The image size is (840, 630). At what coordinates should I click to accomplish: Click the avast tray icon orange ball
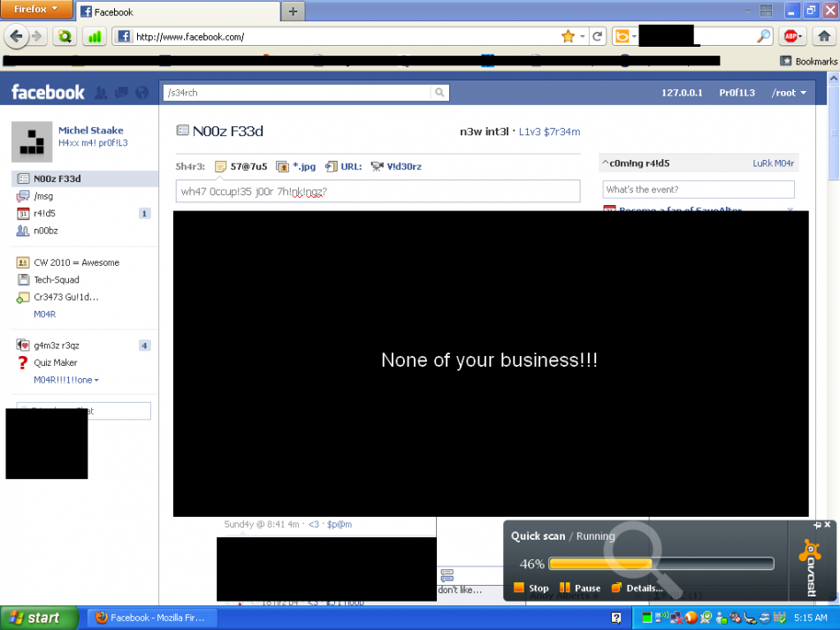click(691, 618)
